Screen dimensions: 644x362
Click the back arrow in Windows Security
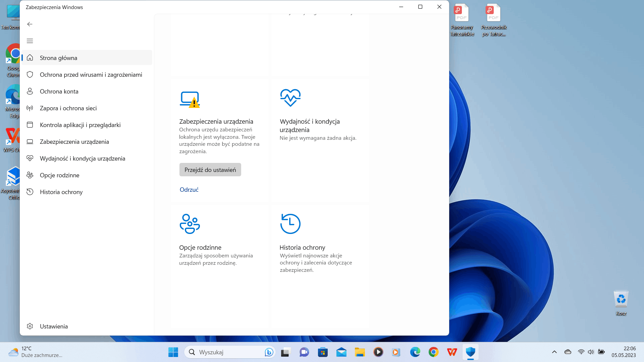(30, 24)
